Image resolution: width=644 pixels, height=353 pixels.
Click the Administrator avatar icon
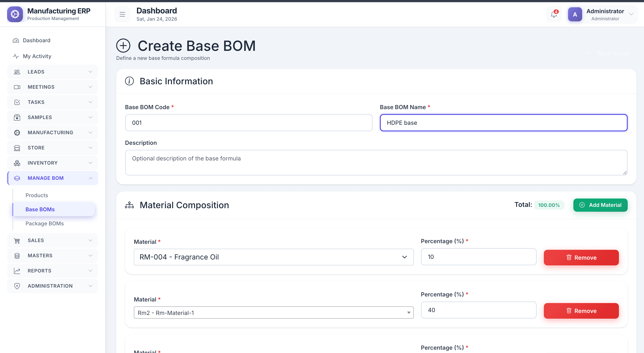tap(575, 15)
